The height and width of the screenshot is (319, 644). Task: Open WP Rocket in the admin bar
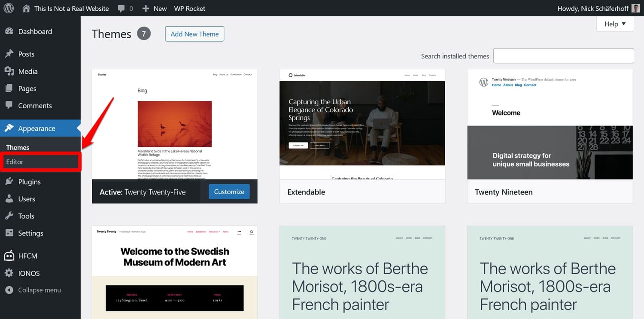click(190, 9)
